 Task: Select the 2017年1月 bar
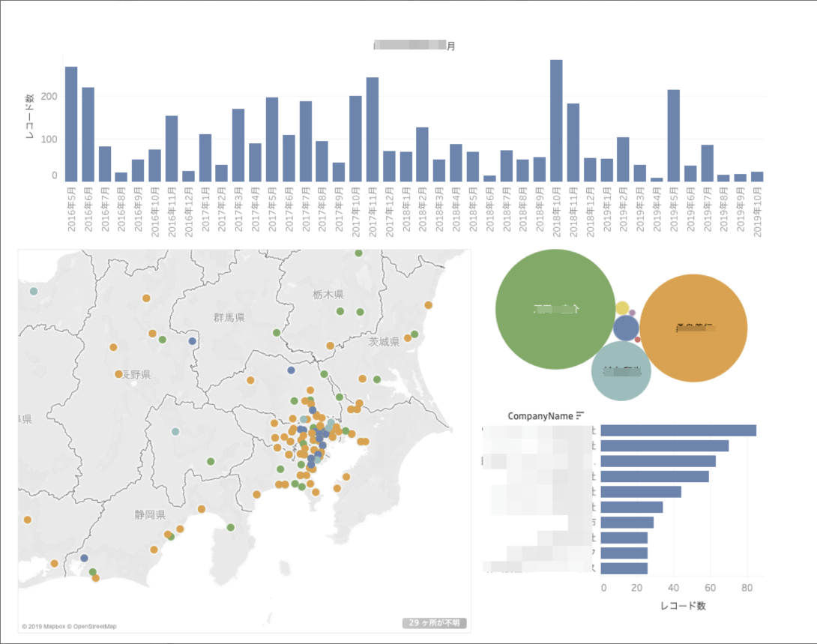(x=205, y=158)
